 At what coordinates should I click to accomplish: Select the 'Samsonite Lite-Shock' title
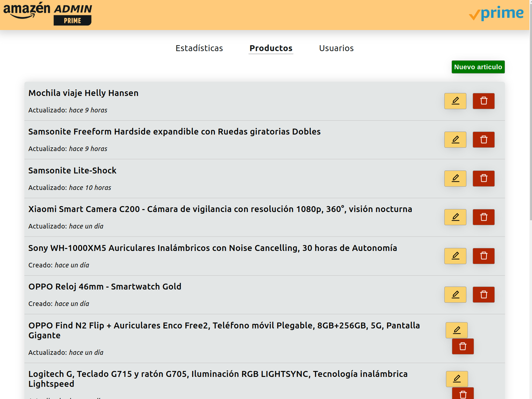pyautogui.click(x=72, y=170)
